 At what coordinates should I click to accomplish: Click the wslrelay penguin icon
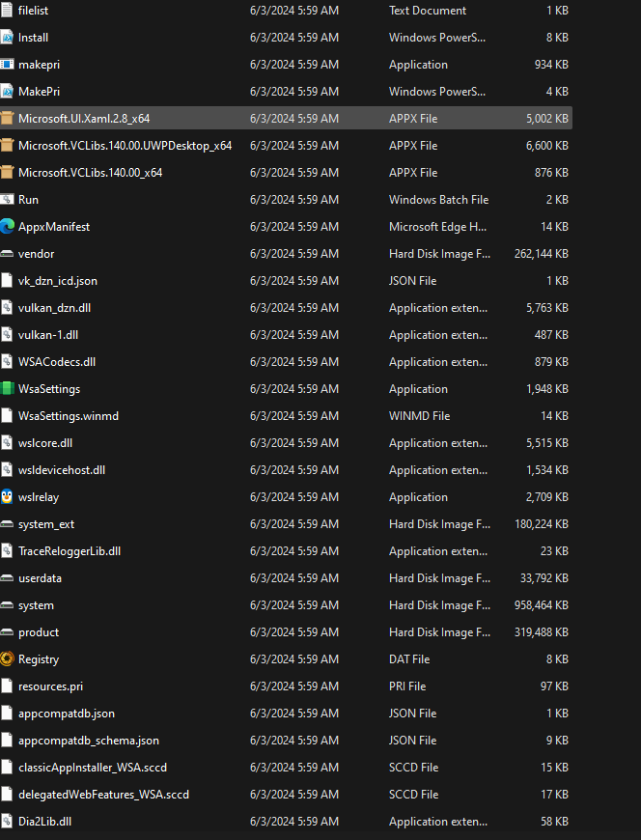click(7, 497)
